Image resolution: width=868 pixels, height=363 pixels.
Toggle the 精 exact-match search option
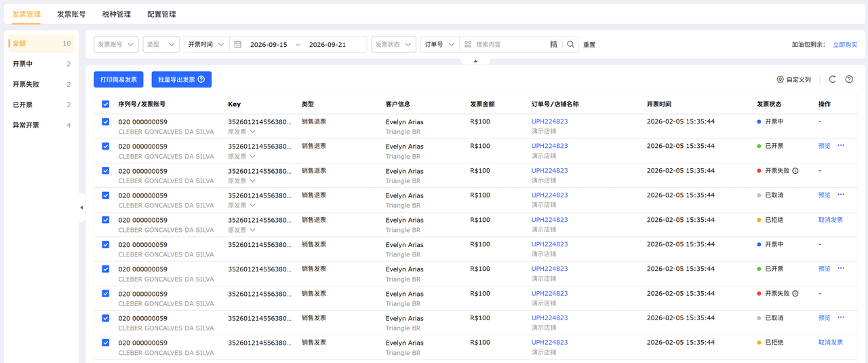(553, 44)
